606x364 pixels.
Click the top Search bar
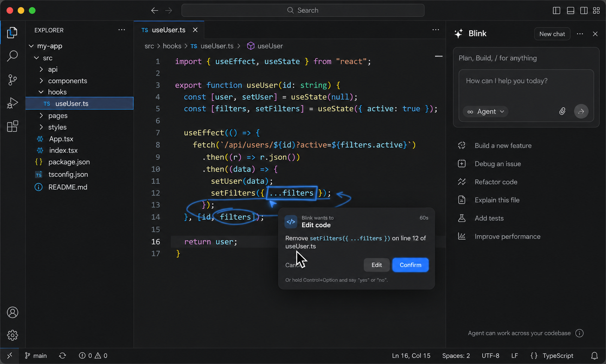coord(303,10)
